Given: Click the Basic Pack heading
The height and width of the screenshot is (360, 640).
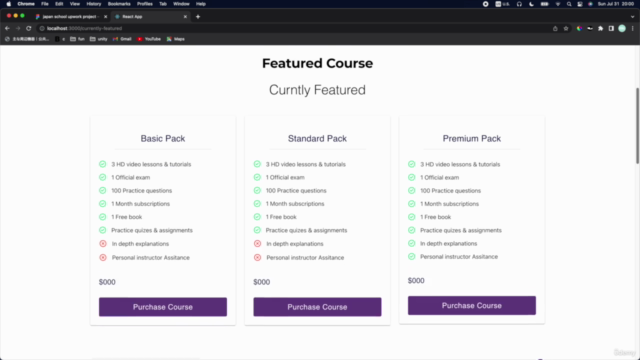Looking at the screenshot, I should pyautogui.click(x=163, y=138).
